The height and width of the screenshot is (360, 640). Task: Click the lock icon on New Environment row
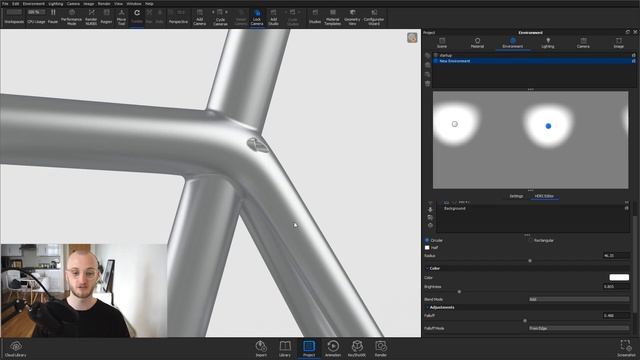click(633, 61)
